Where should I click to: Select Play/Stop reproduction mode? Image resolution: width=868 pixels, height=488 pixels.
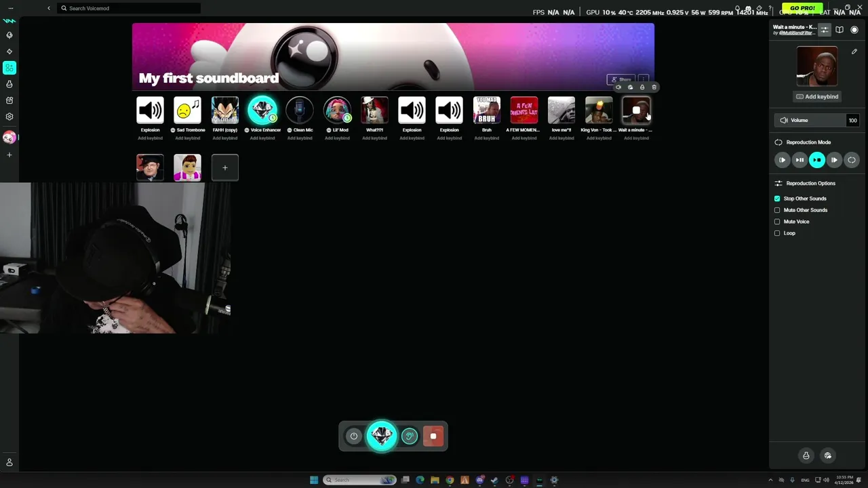pyautogui.click(x=816, y=160)
